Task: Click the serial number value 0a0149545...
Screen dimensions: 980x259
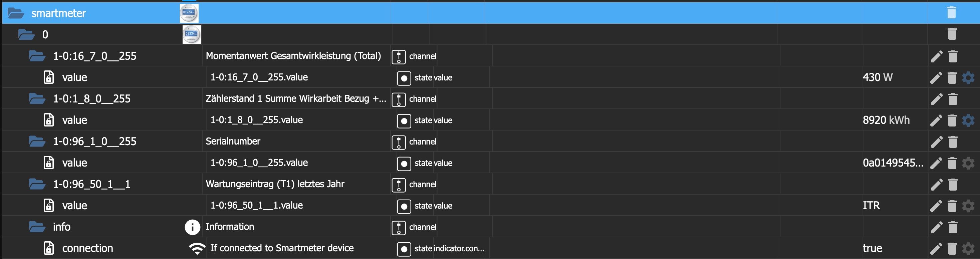Action: click(x=893, y=163)
